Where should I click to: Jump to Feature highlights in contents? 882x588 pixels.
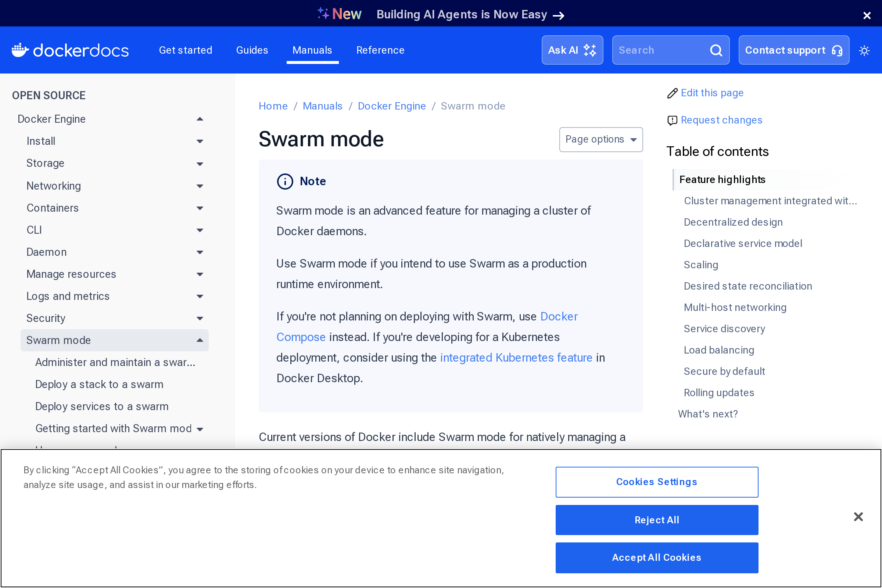coord(722,180)
